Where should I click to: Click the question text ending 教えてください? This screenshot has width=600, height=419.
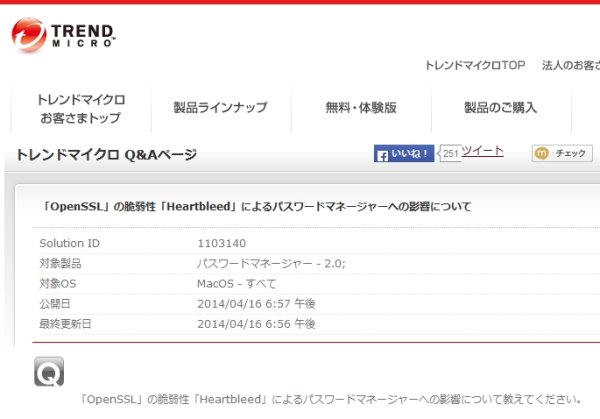tap(330, 399)
